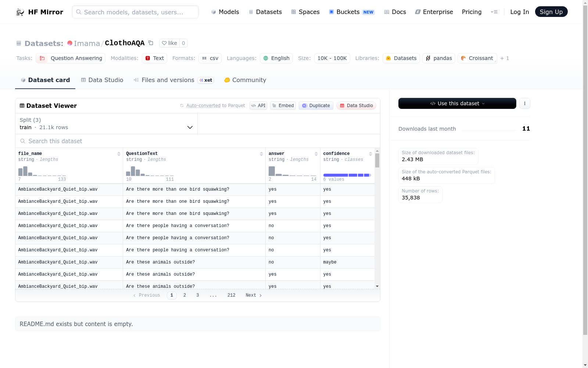Open the Enterprise nav item
This screenshot has width=588, height=368.
(434, 12)
